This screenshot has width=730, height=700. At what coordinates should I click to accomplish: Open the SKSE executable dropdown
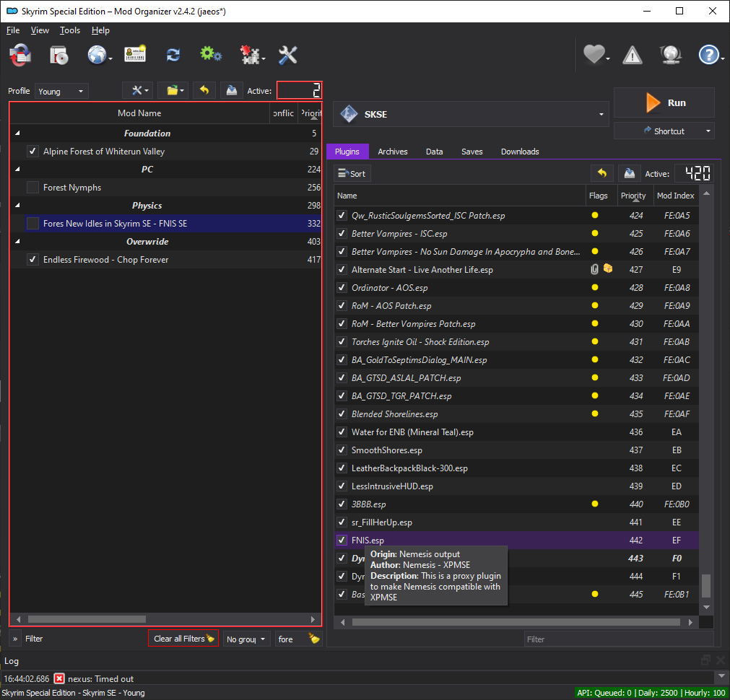tap(471, 114)
